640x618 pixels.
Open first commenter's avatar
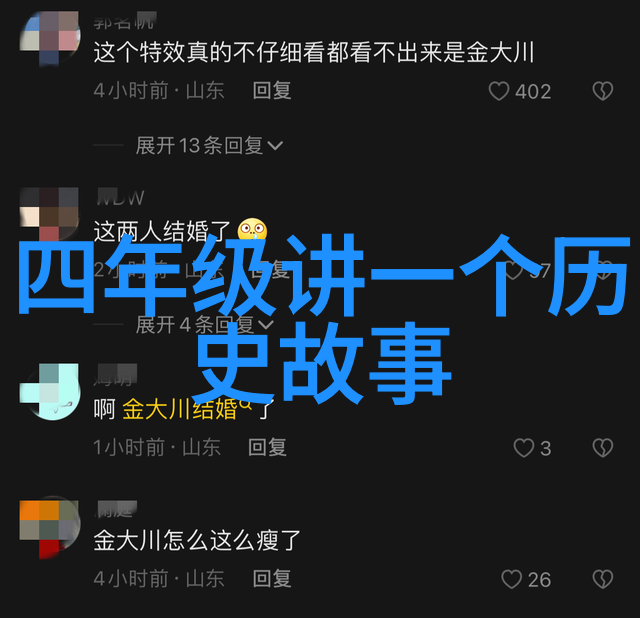(x=50, y=38)
